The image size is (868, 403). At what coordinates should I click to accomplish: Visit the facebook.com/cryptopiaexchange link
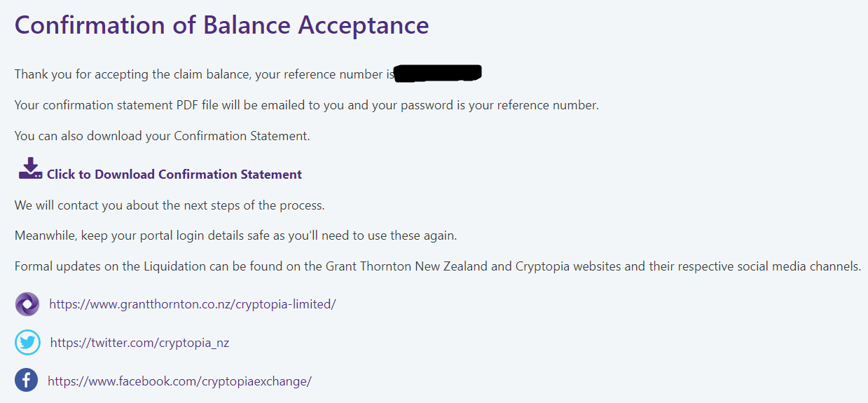(x=179, y=381)
